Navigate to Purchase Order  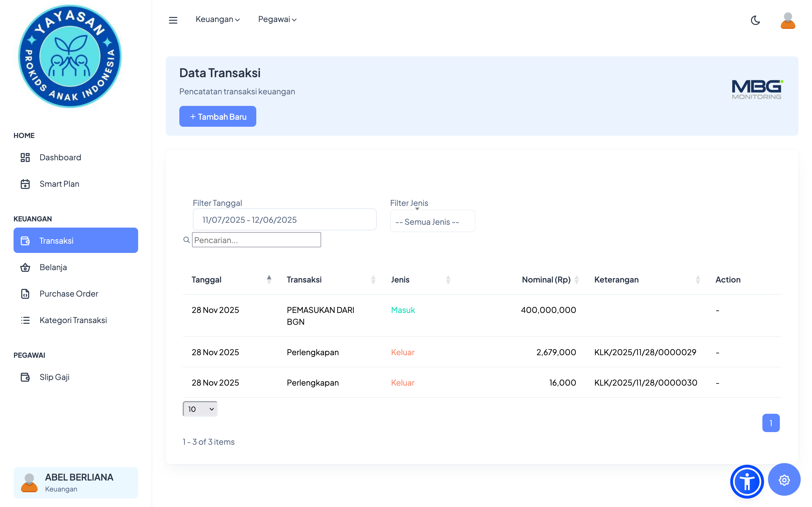tap(69, 294)
